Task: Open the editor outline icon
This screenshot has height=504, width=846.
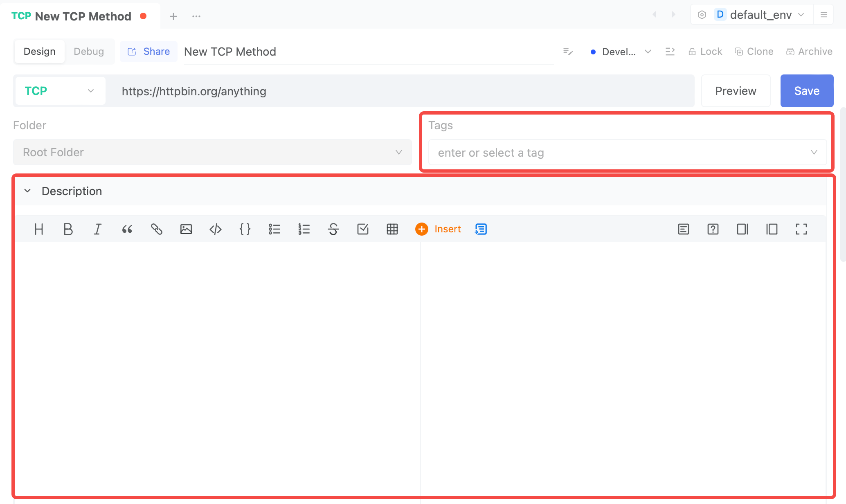Action: pos(684,229)
